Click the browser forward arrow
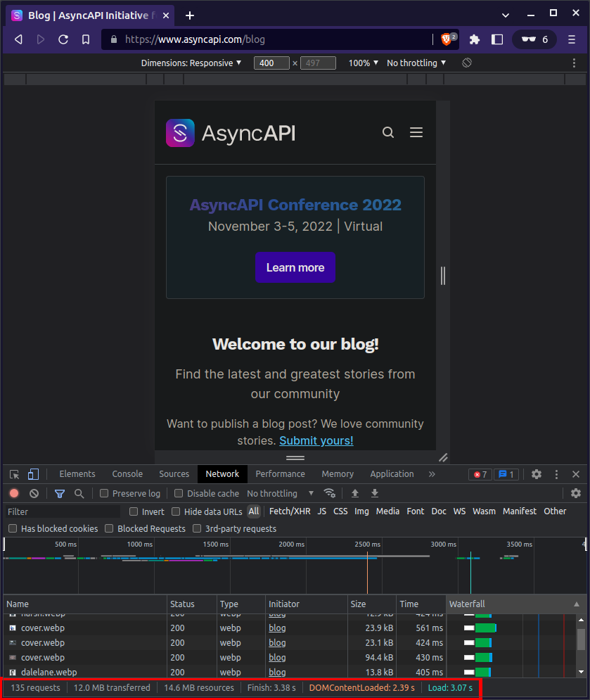The height and width of the screenshot is (700, 590). point(41,39)
